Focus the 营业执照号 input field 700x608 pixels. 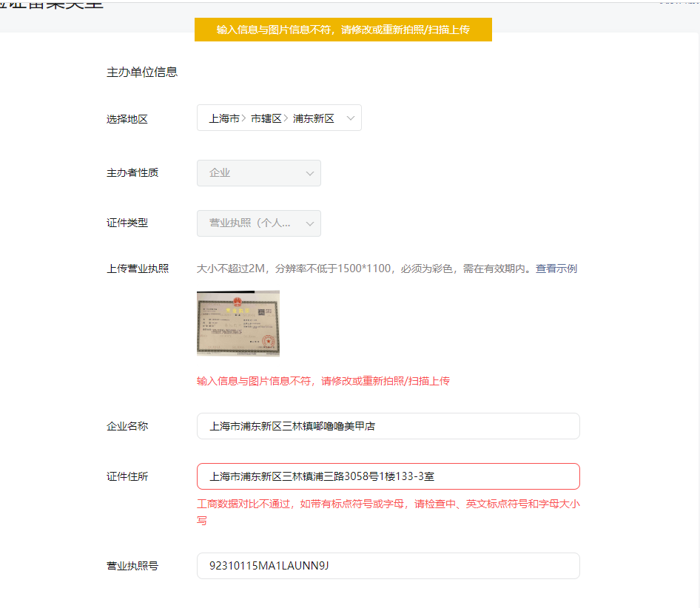click(388, 566)
